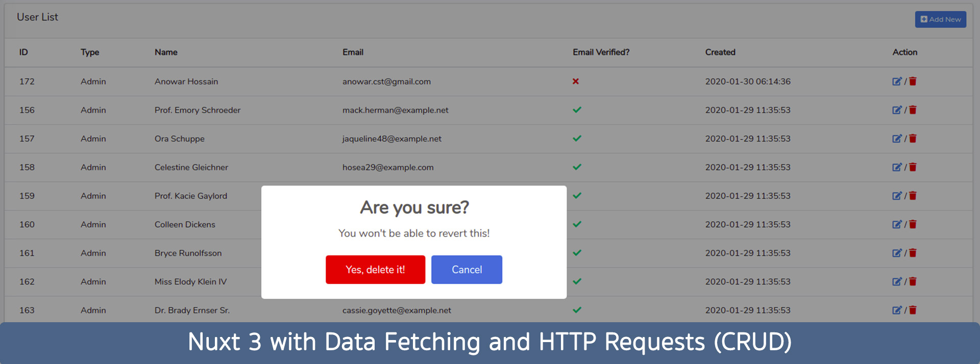Click verified checkmark for Prof. Emory Schroeder
This screenshot has width=980, height=364.
[577, 110]
